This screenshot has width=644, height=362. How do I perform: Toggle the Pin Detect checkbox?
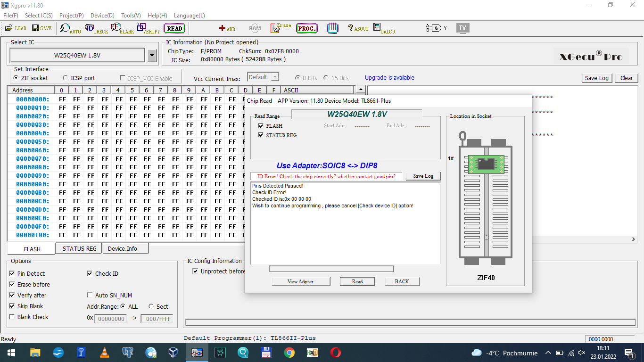(x=12, y=273)
